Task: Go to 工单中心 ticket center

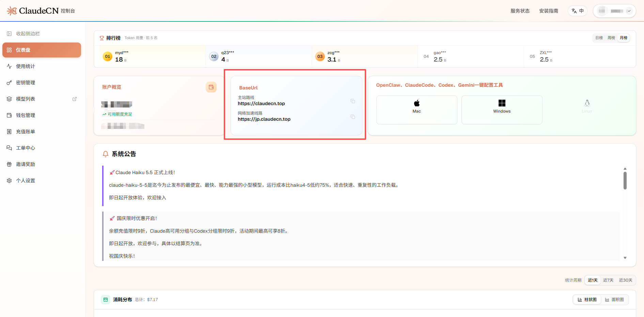Action: coord(42,148)
